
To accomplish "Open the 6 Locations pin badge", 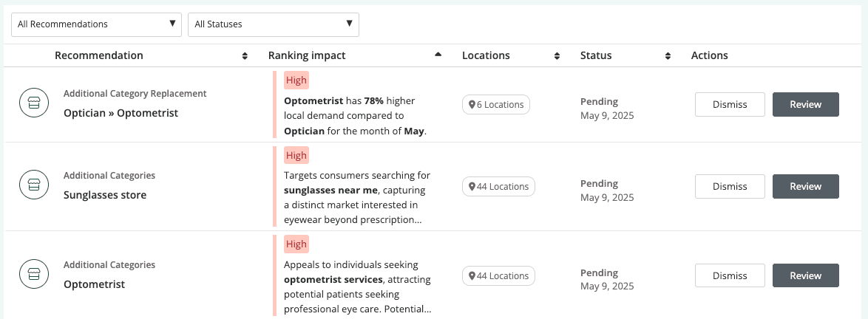I will [x=496, y=105].
